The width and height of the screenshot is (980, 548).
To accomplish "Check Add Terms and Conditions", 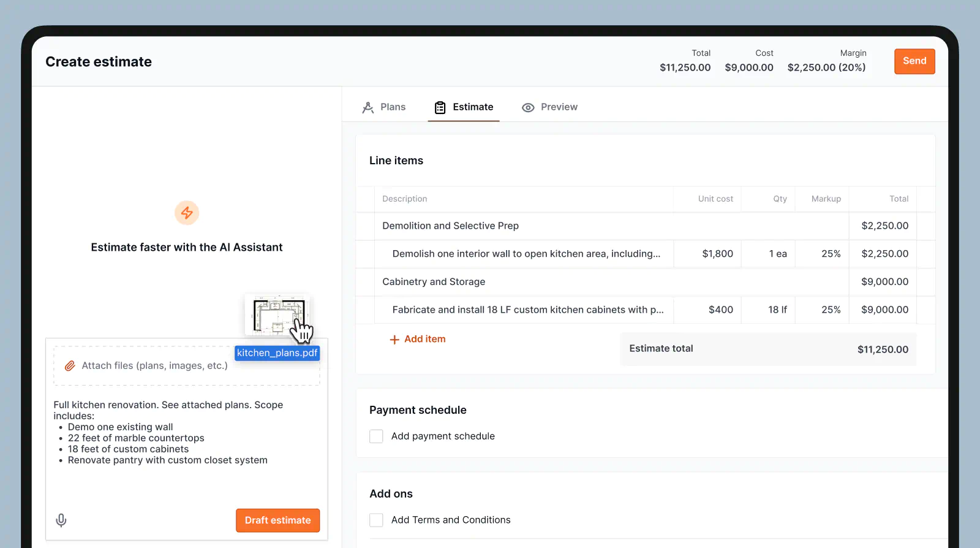I will [x=376, y=520].
